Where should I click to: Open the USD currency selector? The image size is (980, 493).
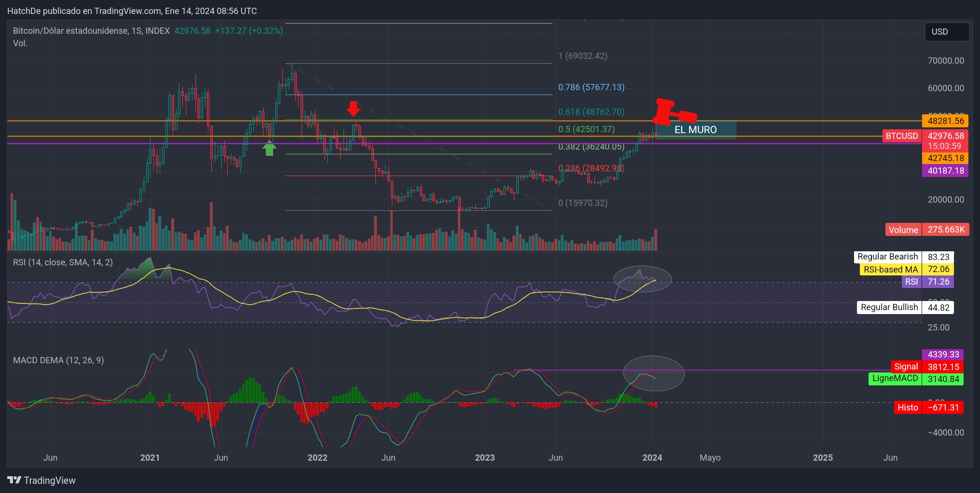[946, 31]
